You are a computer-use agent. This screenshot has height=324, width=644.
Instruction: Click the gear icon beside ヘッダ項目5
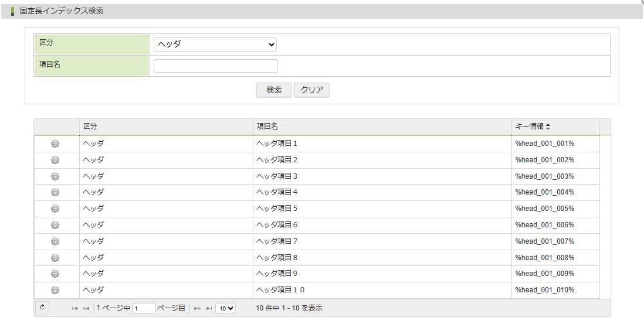tap(55, 209)
